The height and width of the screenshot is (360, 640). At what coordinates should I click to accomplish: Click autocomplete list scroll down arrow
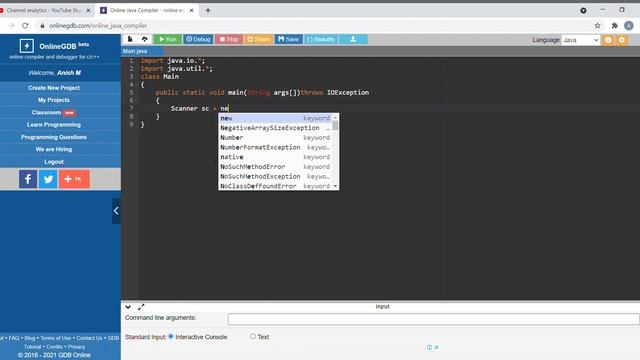tap(336, 186)
